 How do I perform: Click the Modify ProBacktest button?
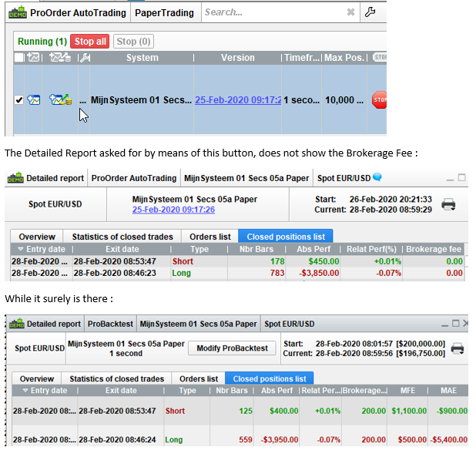pyautogui.click(x=232, y=348)
